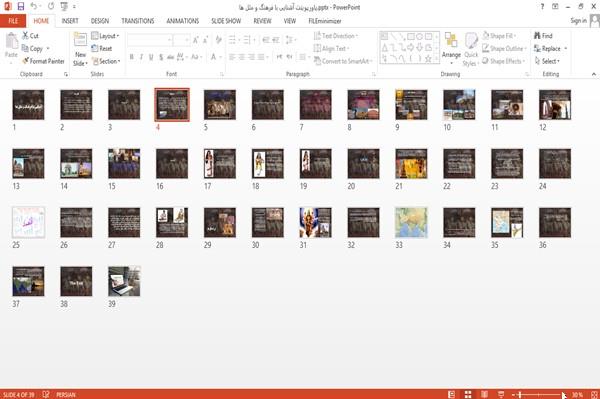This screenshot has width=600, height=399.
Task: Open the Shape Outline dropdown
Action: tap(504, 48)
